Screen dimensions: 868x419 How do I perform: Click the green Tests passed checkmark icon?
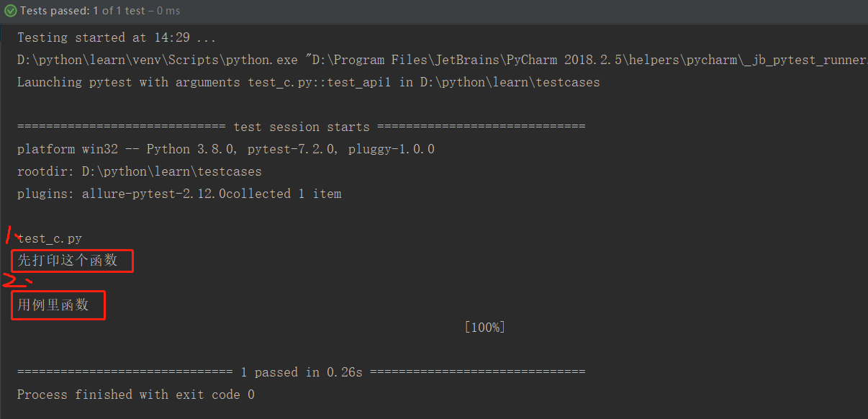(x=11, y=11)
